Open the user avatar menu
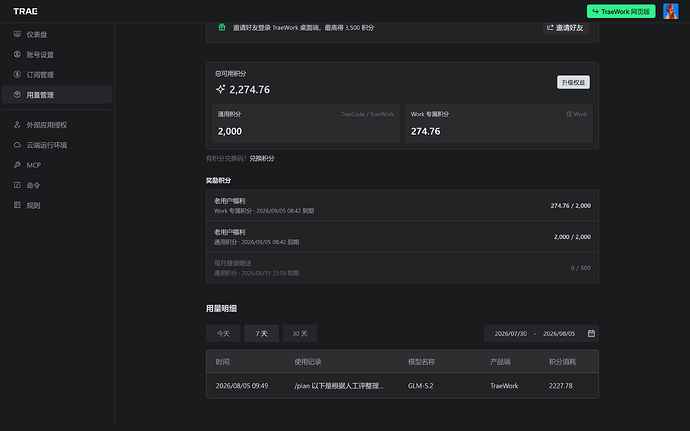 click(671, 11)
